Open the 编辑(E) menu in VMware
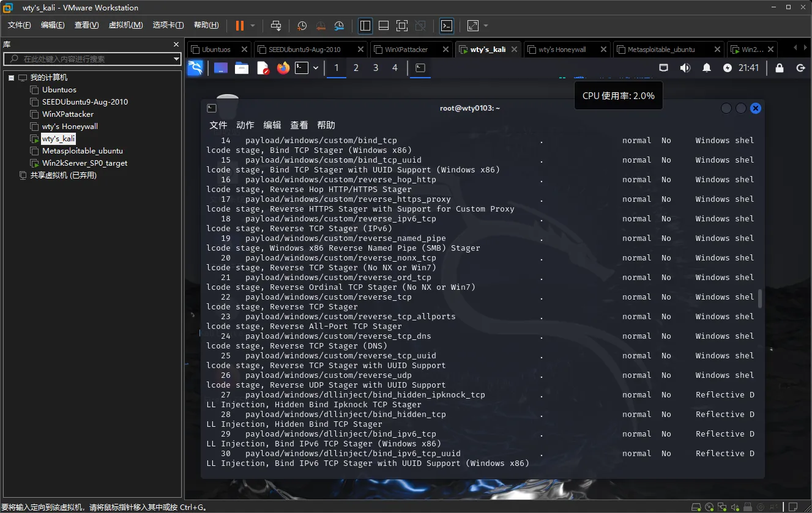812x513 pixels. point(53,25)
